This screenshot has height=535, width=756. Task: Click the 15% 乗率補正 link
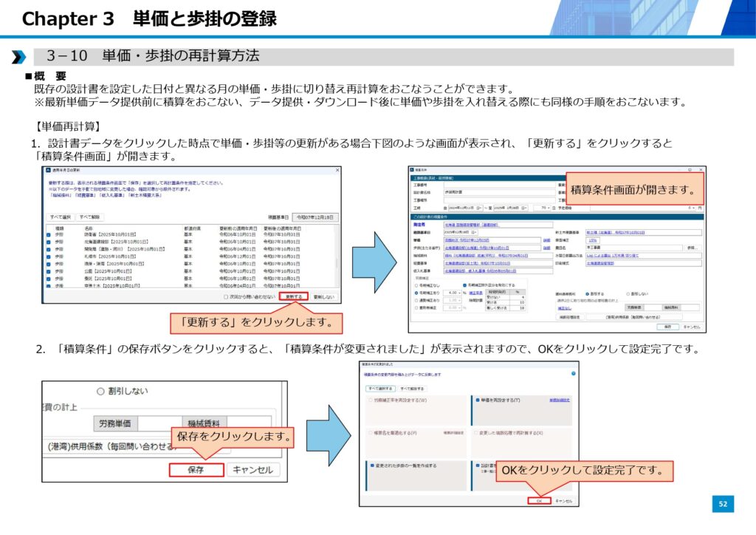[x=592, y=240]
